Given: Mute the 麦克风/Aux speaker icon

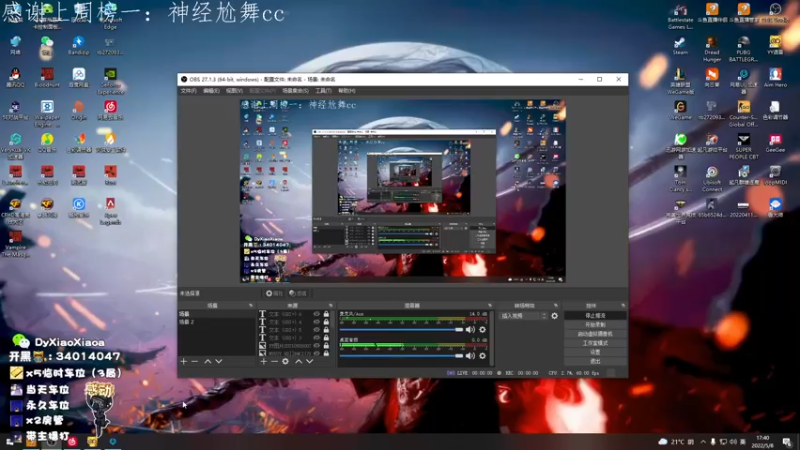Looking at the screenshot, I should click(x=470, y=330).
